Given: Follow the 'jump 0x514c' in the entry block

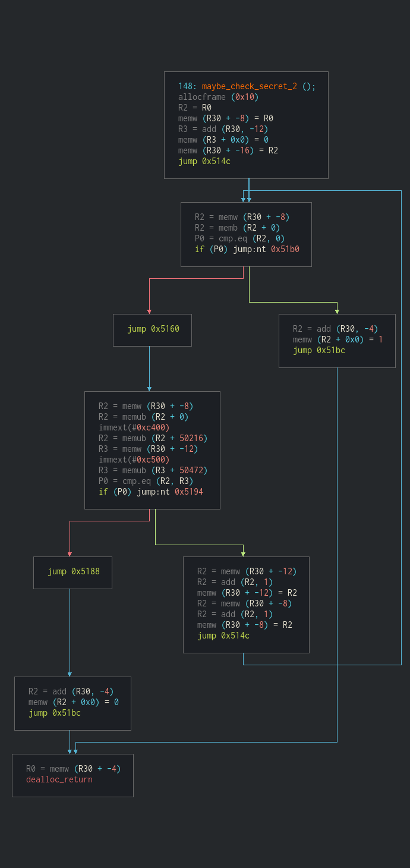Looking at the screenshot, I should point(204,161).
